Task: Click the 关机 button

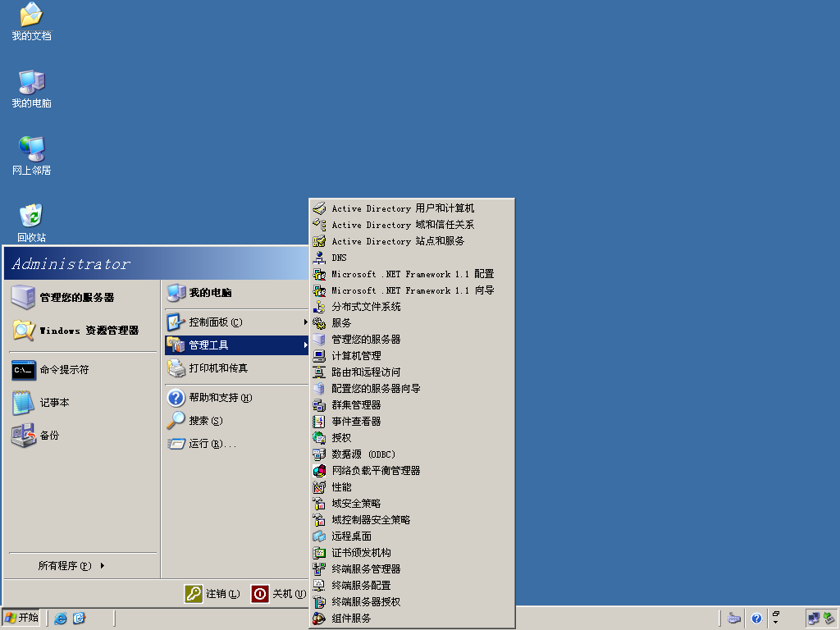Action: click(279, 594)
